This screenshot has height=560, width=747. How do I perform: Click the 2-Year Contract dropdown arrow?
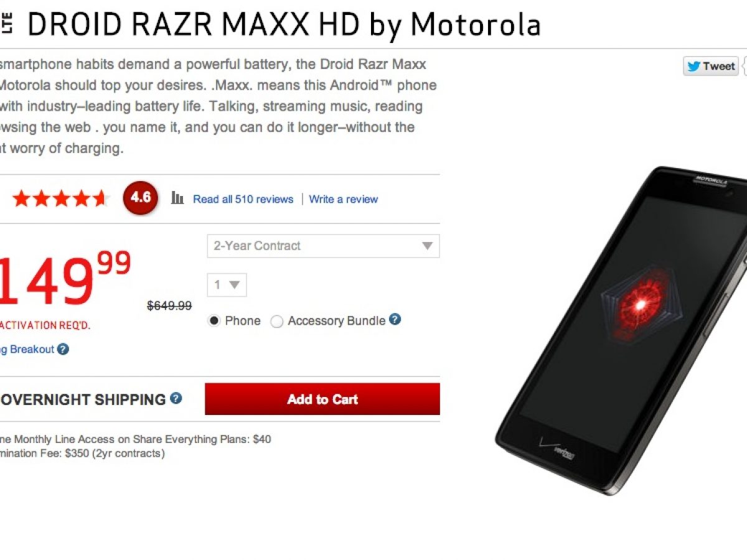[427, 246]
